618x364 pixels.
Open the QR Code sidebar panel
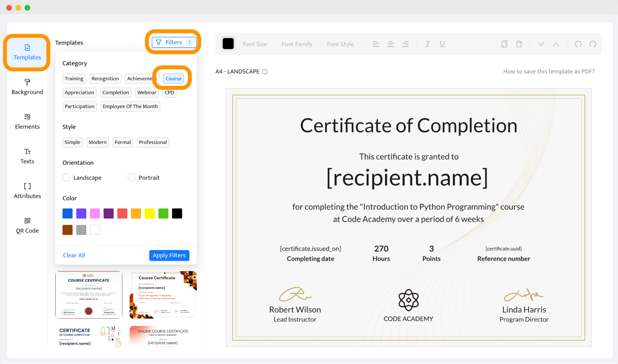point(27,226)
